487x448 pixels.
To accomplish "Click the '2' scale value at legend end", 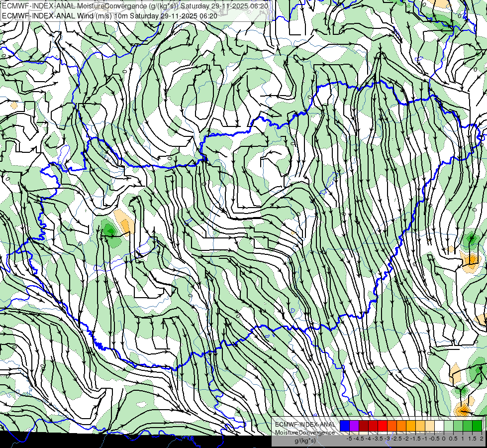I will pyautogui.click(x=482, y=439).
